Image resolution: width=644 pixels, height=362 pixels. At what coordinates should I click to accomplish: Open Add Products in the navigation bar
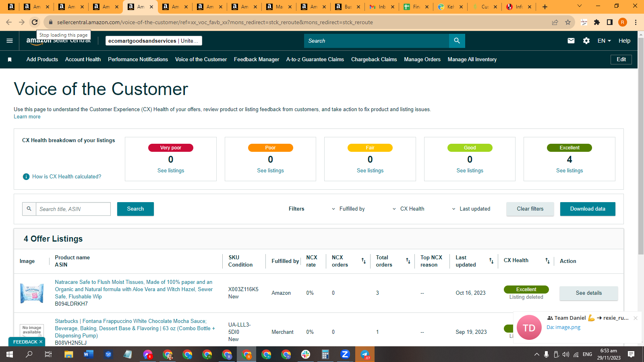pyautogui.click(x=42, y=60)
